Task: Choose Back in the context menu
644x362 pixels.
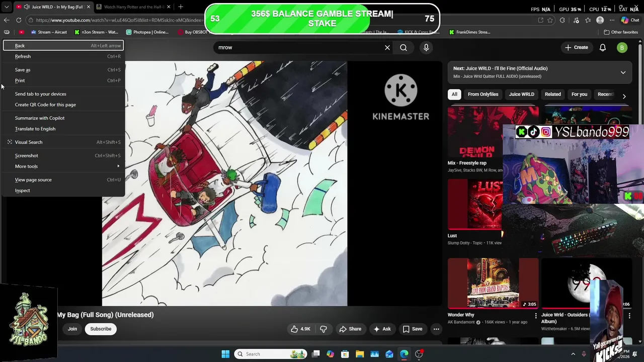Action: (x=63, y=46)
